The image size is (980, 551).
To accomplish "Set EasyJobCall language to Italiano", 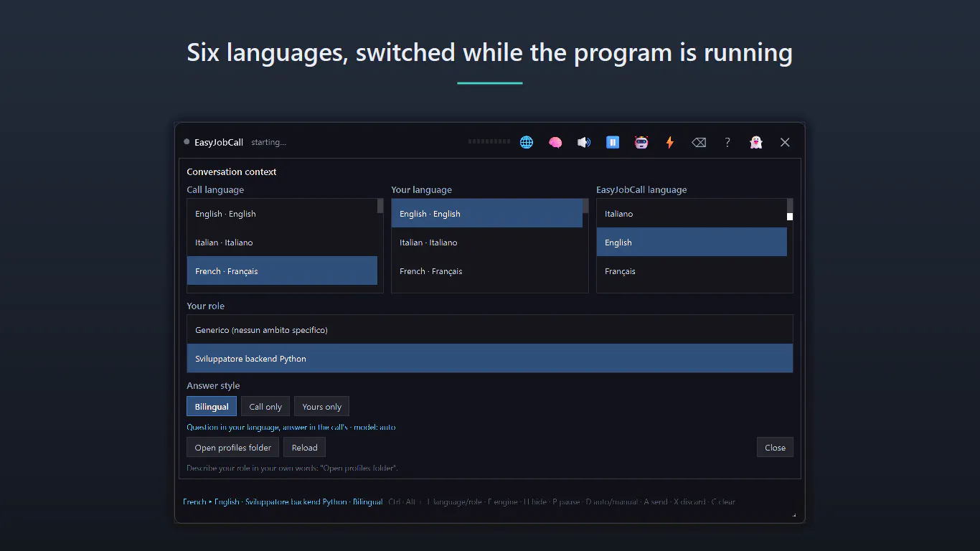I will coord(692,214).
